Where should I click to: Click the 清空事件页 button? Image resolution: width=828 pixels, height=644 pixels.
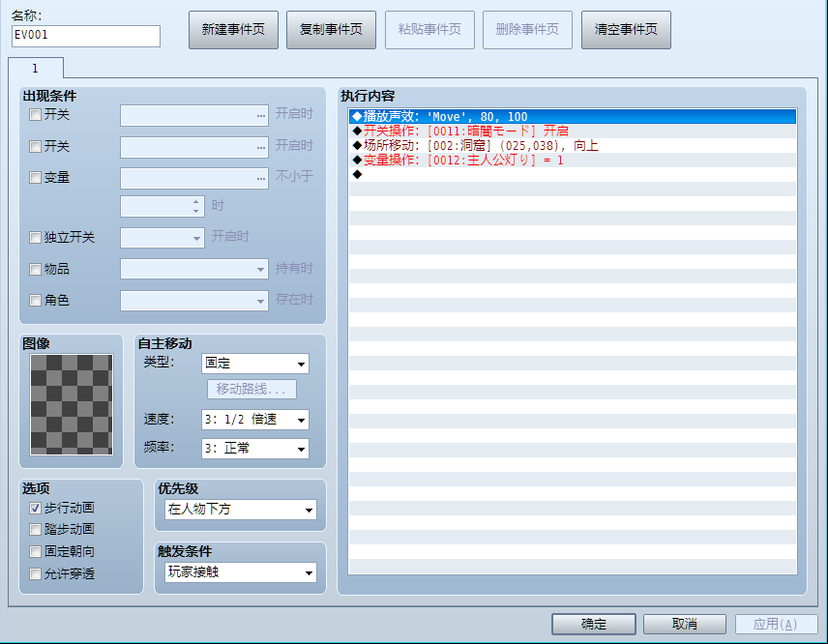[626, 30]
